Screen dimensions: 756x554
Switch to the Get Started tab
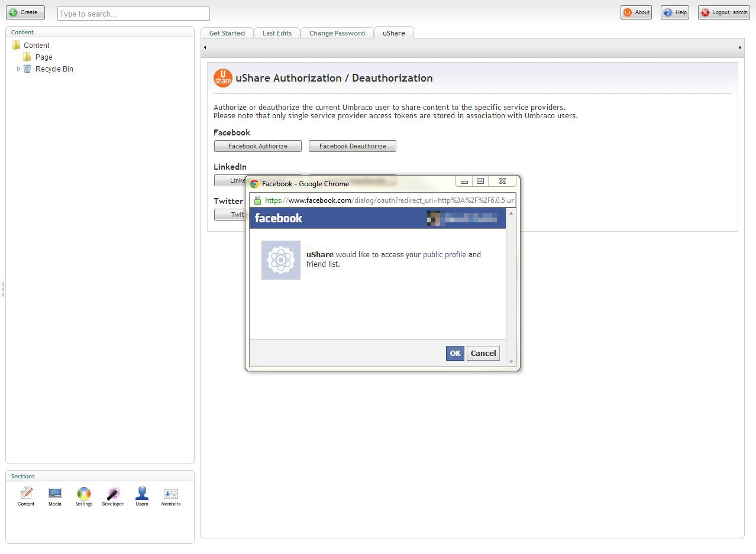click(227, 33)
